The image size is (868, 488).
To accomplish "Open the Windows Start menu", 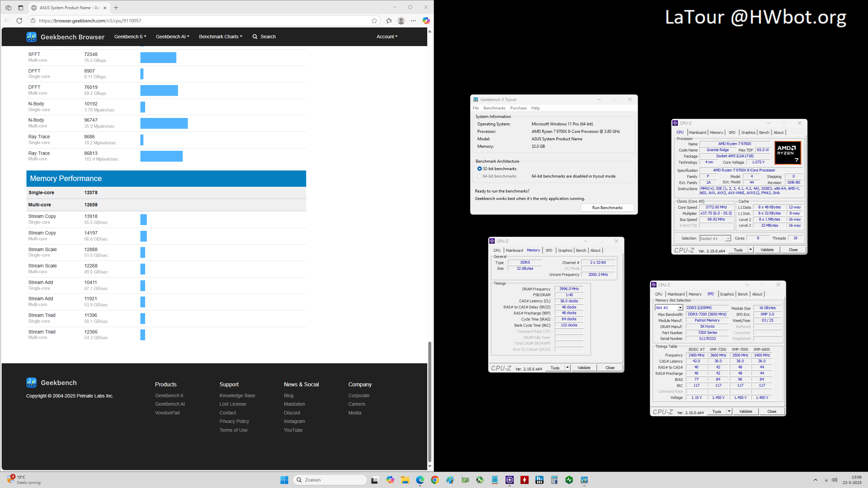I will (284, 480).
